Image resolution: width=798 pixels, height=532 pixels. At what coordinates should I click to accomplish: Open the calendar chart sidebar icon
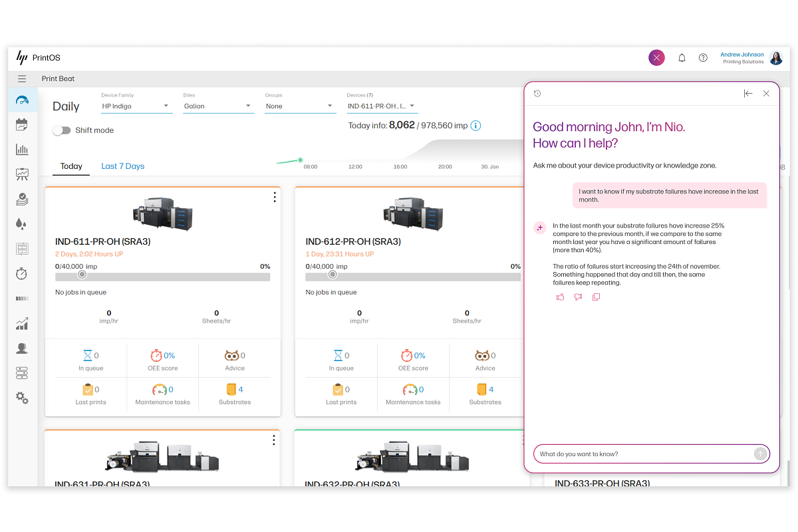(x=22, y=124)
